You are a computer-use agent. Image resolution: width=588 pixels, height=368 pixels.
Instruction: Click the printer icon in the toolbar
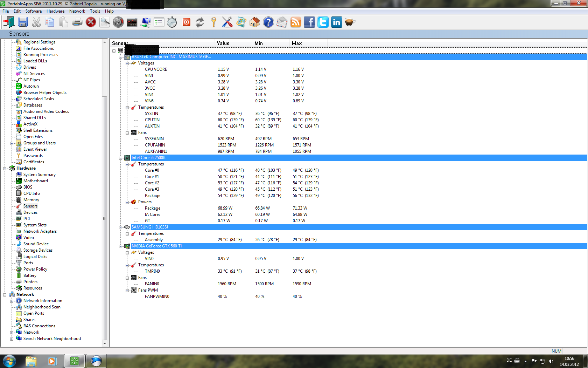(x=77, y=22)
